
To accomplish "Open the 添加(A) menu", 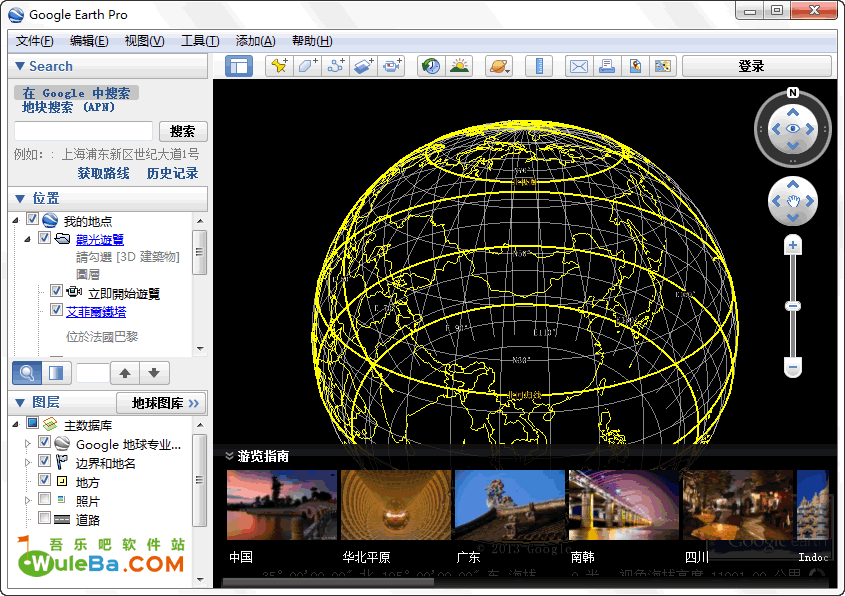I will click(x=255, y=41).
